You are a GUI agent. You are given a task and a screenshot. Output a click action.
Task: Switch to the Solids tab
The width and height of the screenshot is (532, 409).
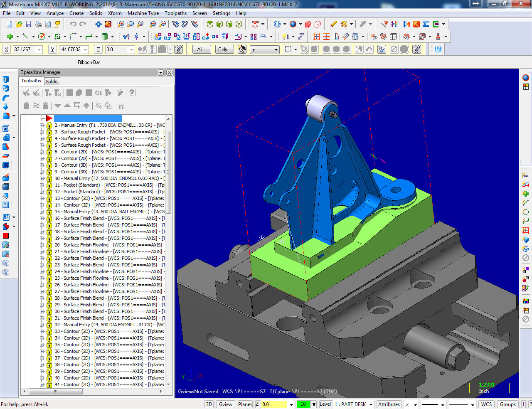(x=52, y=81)
